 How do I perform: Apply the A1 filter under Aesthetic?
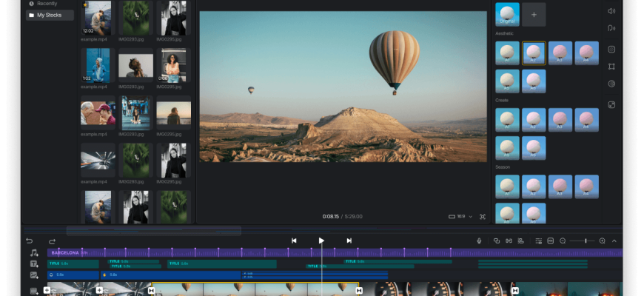click(x=507, y=53)
